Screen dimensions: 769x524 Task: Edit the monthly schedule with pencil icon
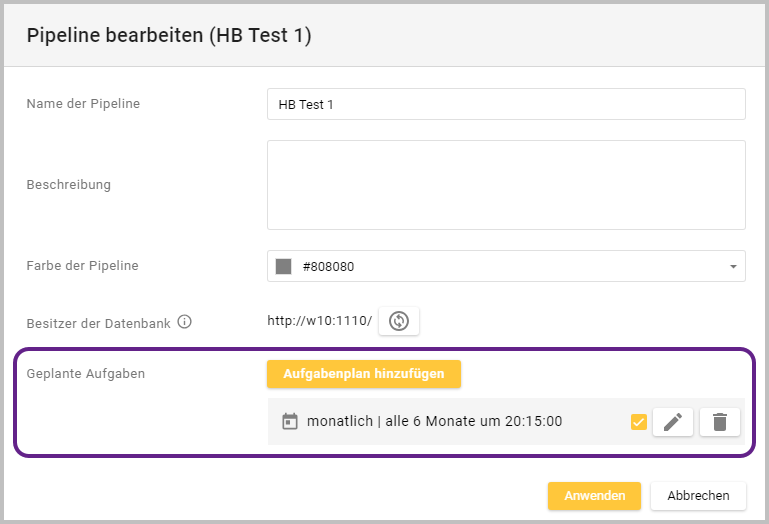(x=672, y=422)
